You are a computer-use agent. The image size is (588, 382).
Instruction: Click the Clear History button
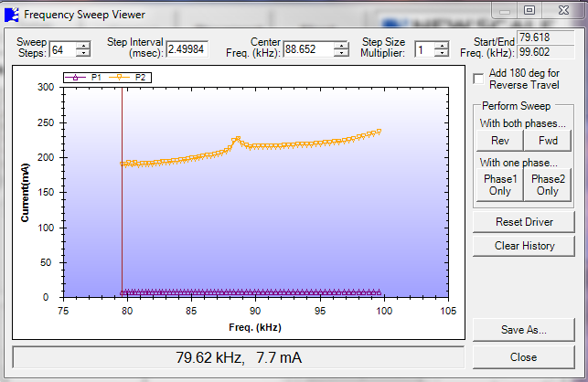tap(524, 246)
